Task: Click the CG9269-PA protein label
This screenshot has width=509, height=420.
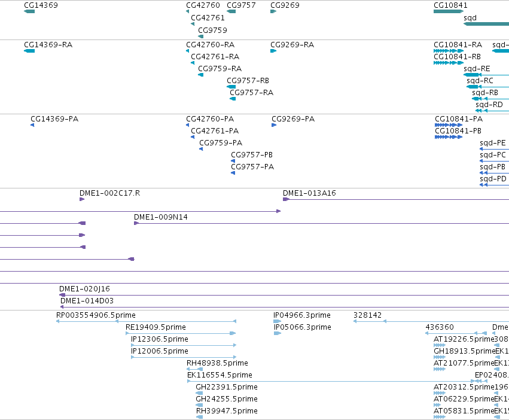Action: tap(293, 119)
